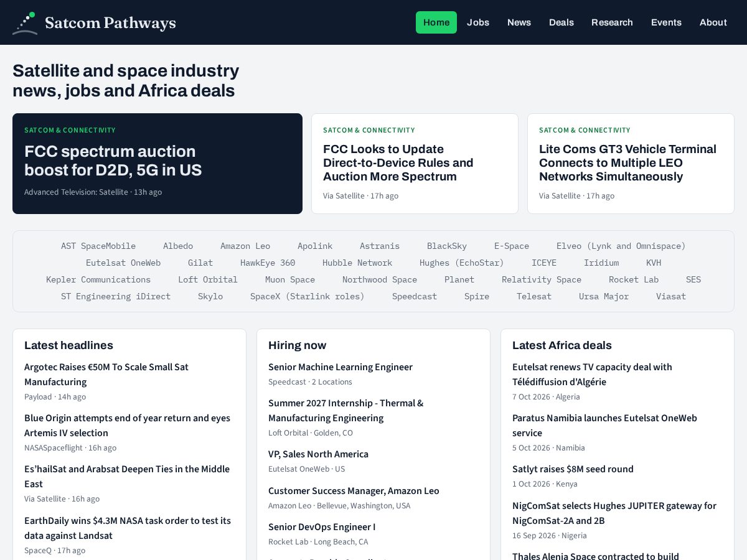
Task: Select the Hughes (EchoStar) company tag
Action: (x=462, y=263)
